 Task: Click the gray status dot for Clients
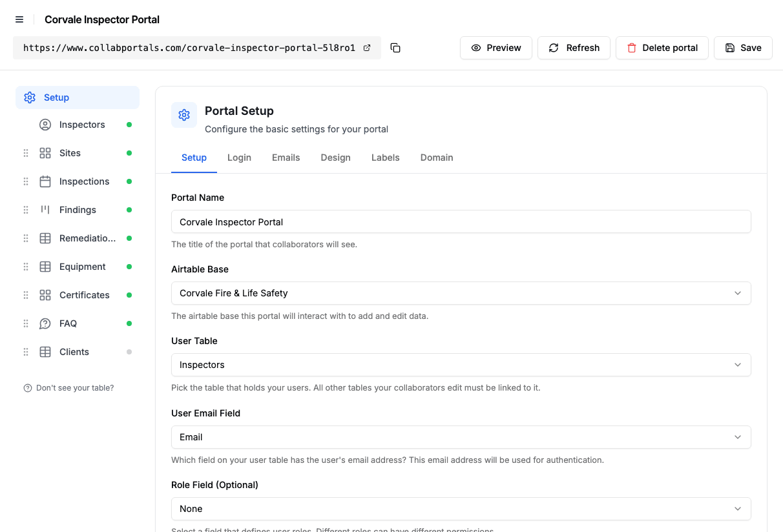[129, 352]
